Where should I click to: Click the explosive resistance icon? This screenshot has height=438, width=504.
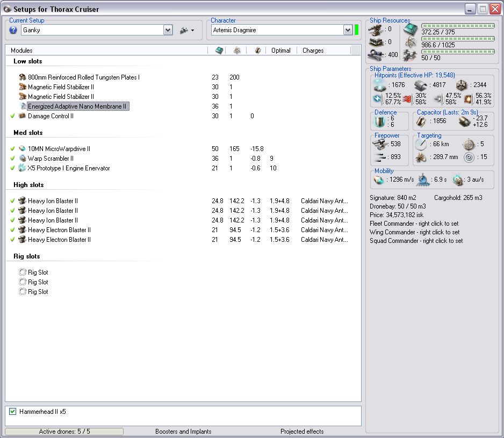(x=467, y=99)
